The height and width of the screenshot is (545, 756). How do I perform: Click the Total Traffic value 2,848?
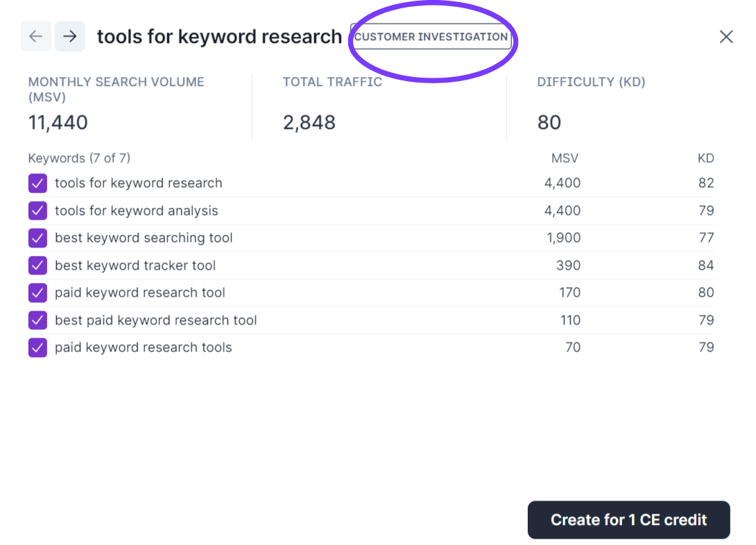click(309, 123)
